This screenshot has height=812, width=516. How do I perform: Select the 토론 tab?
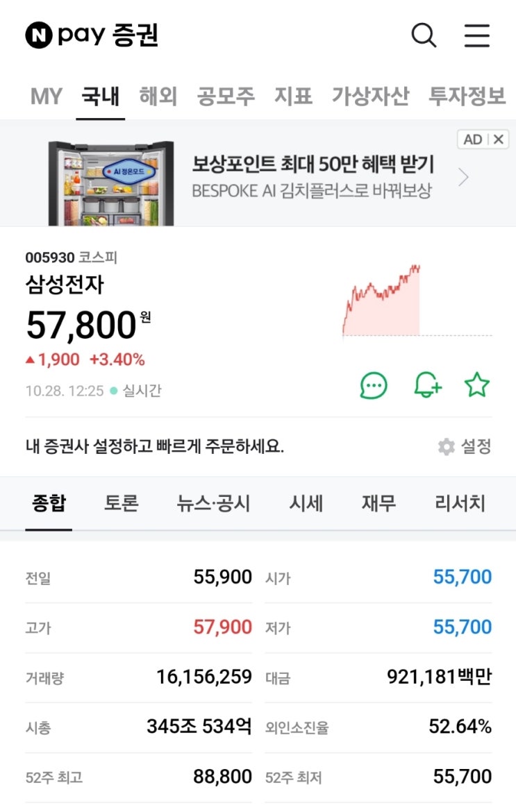point(122,503)
